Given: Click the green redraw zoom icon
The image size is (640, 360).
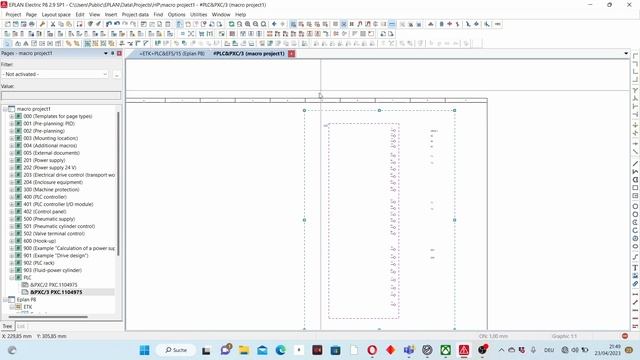Looking at the screenshot, I should coord(231,24).
